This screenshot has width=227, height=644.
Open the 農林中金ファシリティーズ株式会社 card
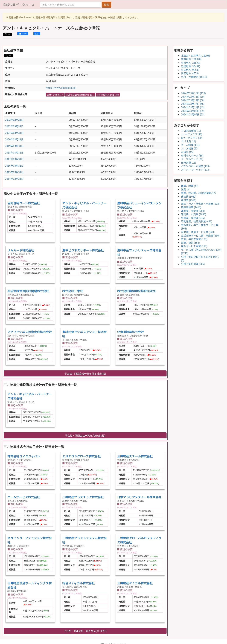click(139, 252)
